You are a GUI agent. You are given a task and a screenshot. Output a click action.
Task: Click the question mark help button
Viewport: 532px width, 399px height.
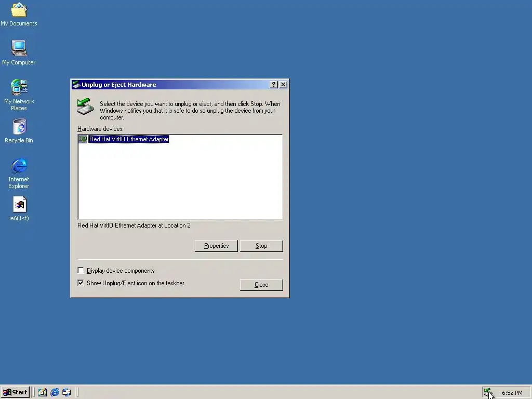tap(273, 85)
